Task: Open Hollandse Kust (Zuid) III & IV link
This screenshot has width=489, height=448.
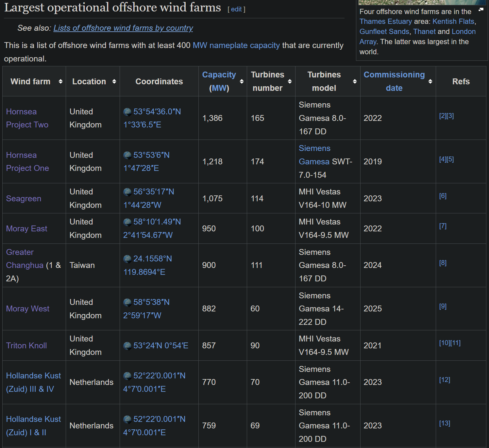Action: (33, 382)
